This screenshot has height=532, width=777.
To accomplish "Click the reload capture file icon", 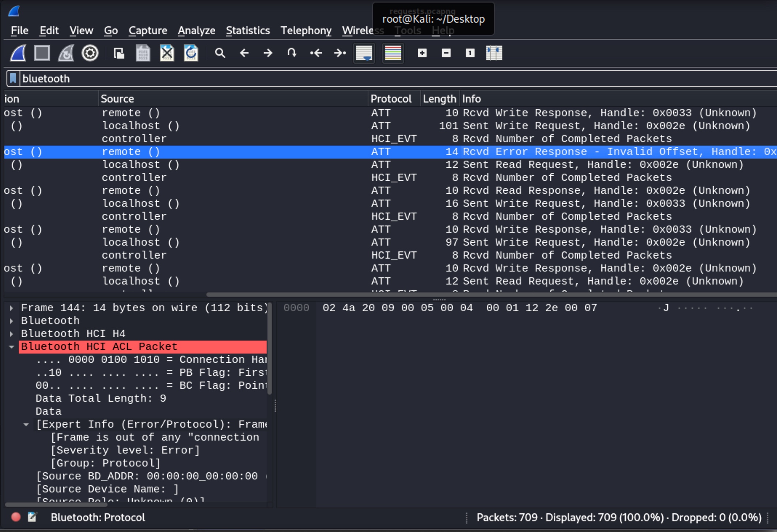I will pyautogui.click(x=191, y=53).
